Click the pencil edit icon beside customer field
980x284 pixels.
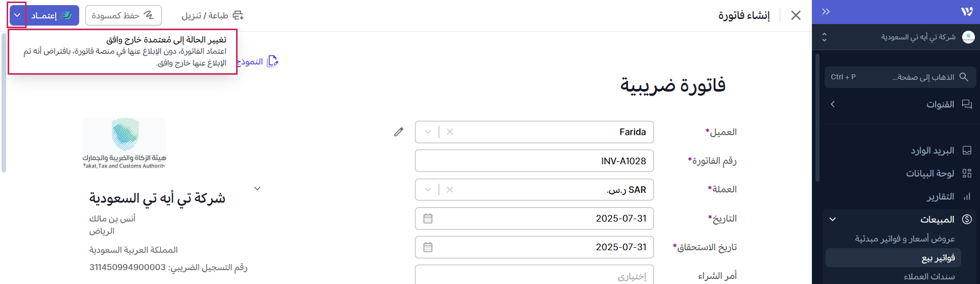(x=399, y=132)
